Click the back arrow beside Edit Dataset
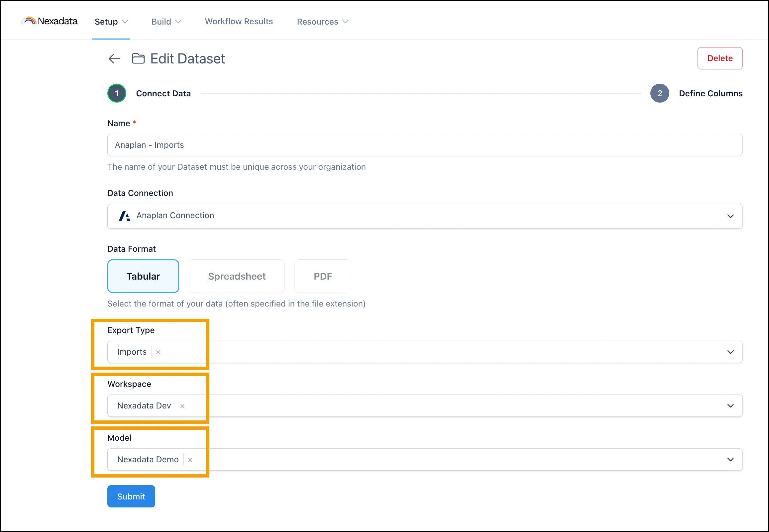 114,59
